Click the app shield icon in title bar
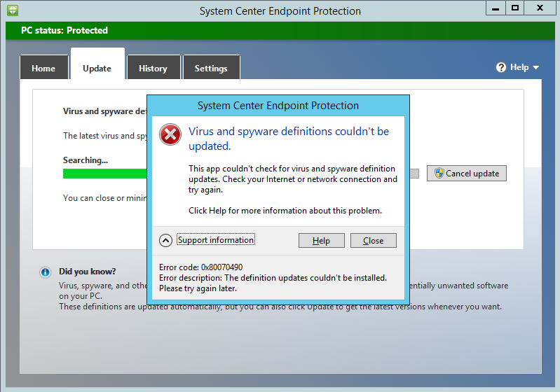The width and height of the screenshot is (560, 392). pos(13,10)
